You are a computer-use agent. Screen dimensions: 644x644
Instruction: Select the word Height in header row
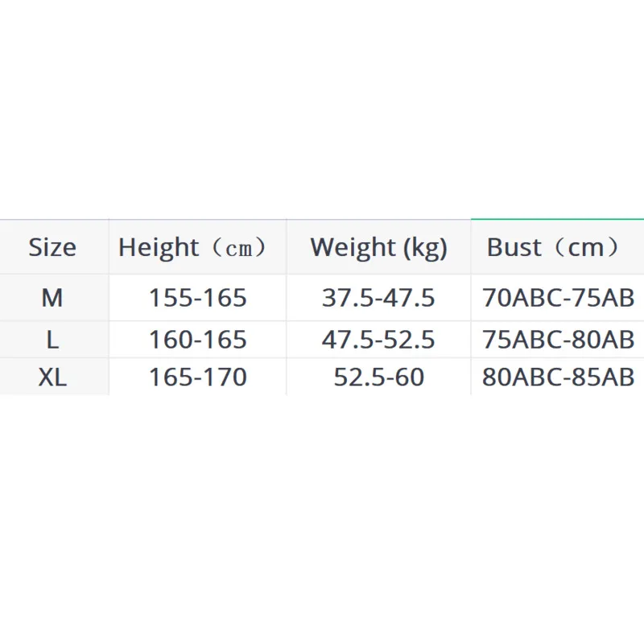tap(158, 247)
